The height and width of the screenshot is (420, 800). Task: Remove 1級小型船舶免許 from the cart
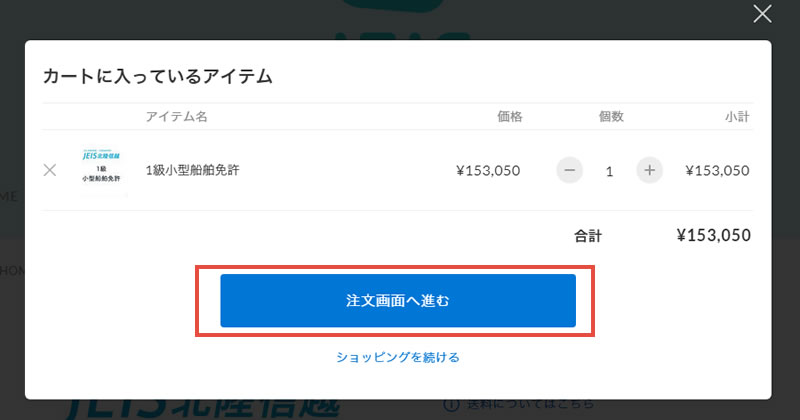pyautogui.click(x=50, y=170)
